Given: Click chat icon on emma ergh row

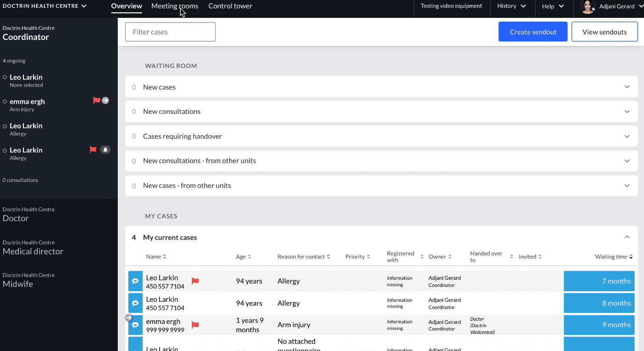Looking at the screenshot, I should (x=135, y=325).
